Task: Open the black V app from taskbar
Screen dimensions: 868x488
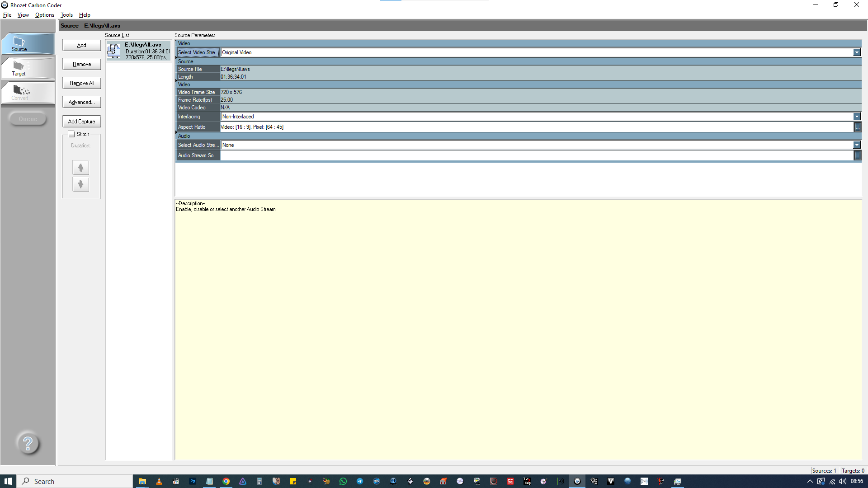Action: point(611,481)
